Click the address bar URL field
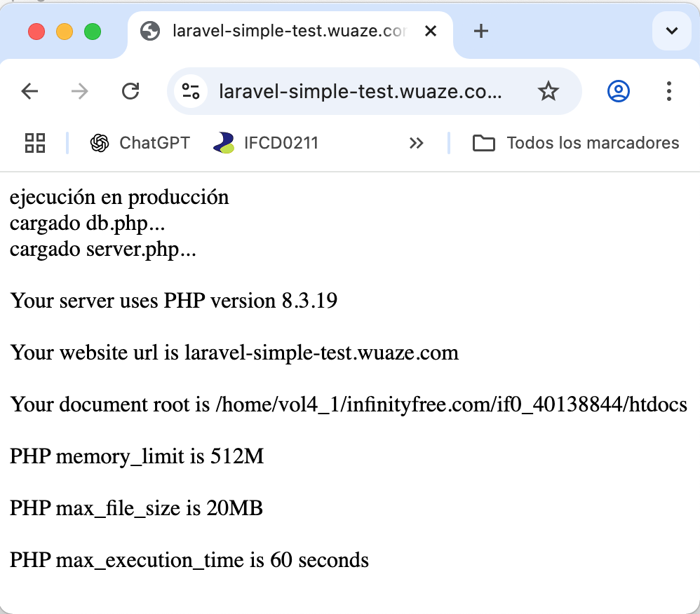 coord(361,91)
